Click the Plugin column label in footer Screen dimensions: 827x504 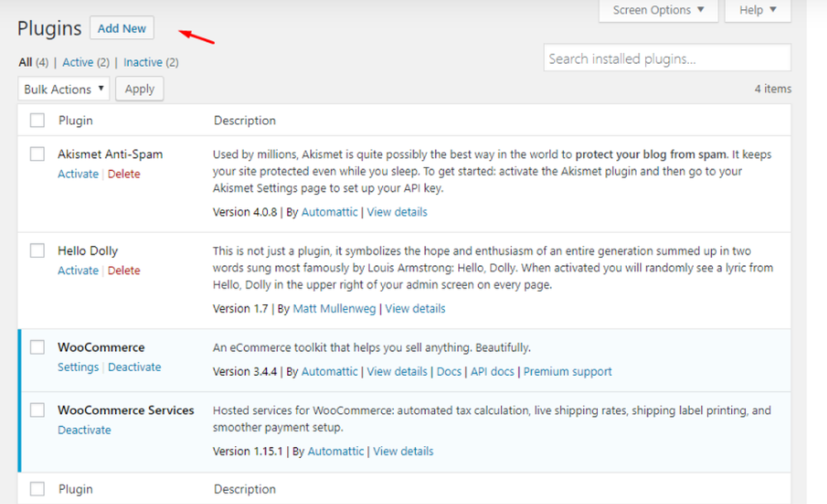point(75,488)
